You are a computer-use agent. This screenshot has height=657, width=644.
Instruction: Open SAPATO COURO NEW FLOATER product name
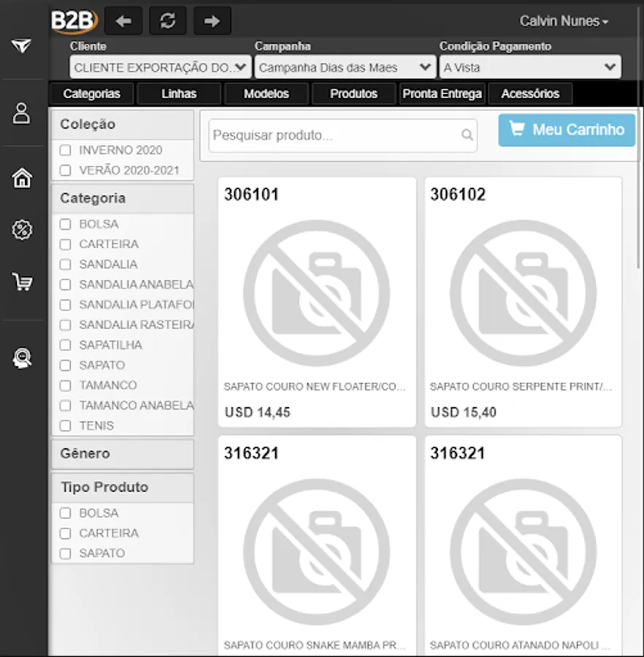pos(314,386)
